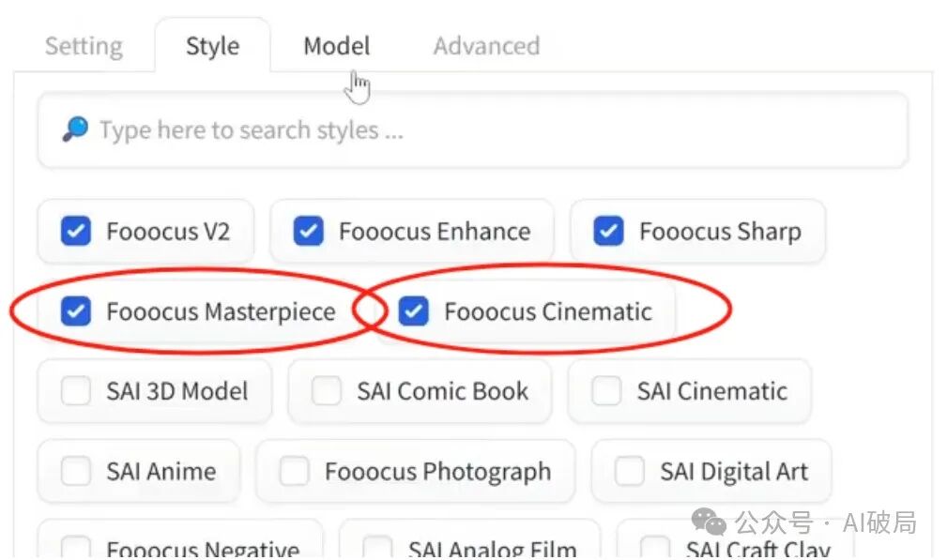Image resolution: width=947 pixels, height=560 pixels.
Task: Uncheck the Fooocus V2 style
Action: [x=76, y=231]
